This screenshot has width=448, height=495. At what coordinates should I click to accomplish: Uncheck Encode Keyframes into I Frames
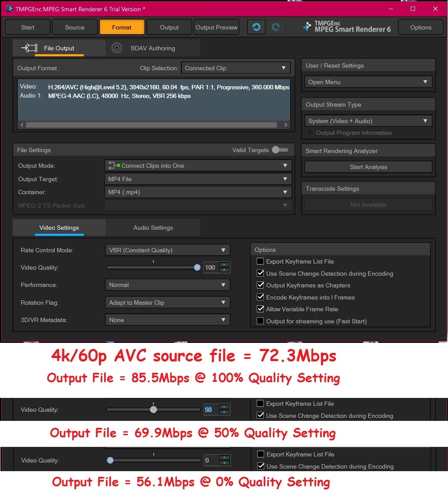pyautogui.click(x=260, y=297)
